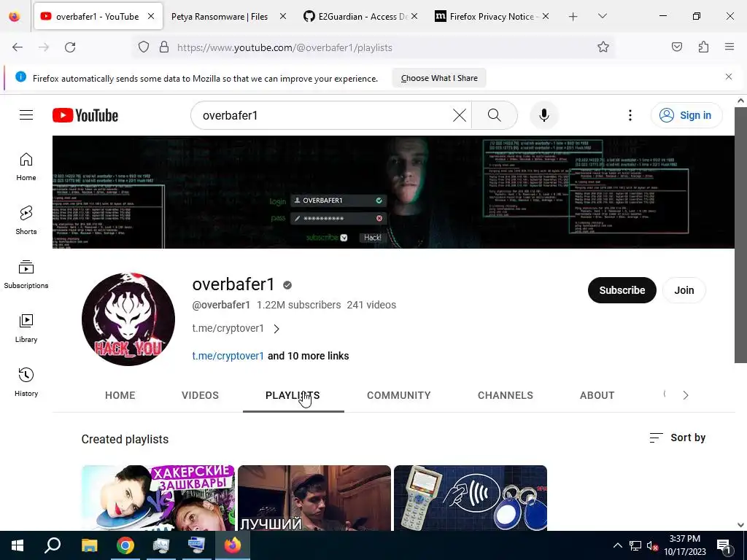Viewport: 747px width, 560px height.
Task: Open the tracking protection shield icon
Action: (144, 47)
